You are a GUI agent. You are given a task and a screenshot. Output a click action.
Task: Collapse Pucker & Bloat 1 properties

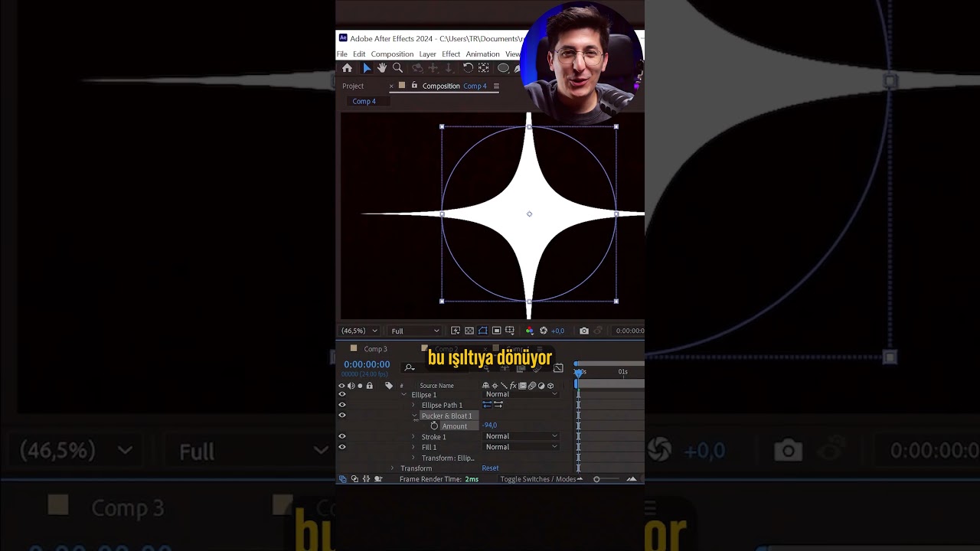tap(414, 415)
